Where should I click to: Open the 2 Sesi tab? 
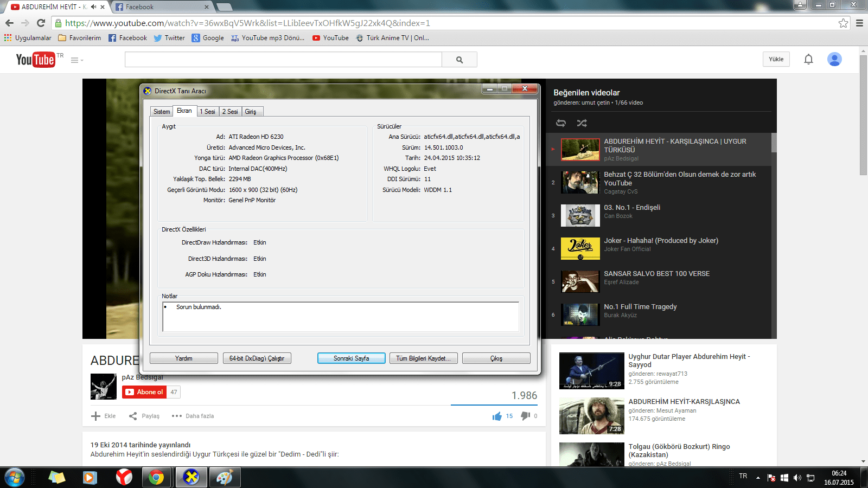230,111
